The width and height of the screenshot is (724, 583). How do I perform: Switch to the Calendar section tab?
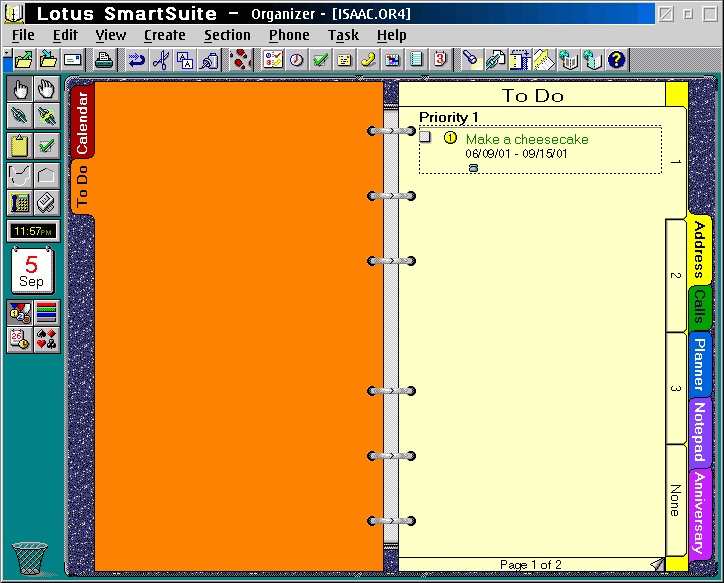tap(83, 122)
